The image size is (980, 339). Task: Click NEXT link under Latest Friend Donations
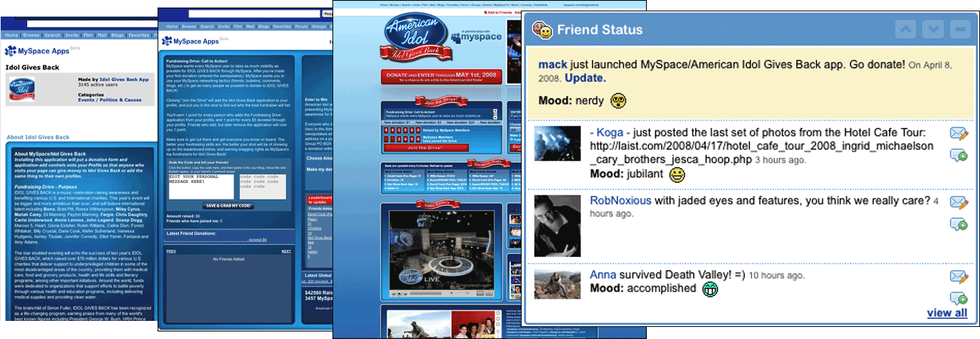[286, 251]
